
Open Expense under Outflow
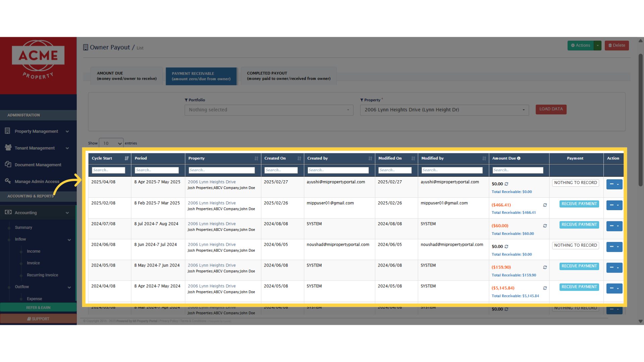pos(34,299)
